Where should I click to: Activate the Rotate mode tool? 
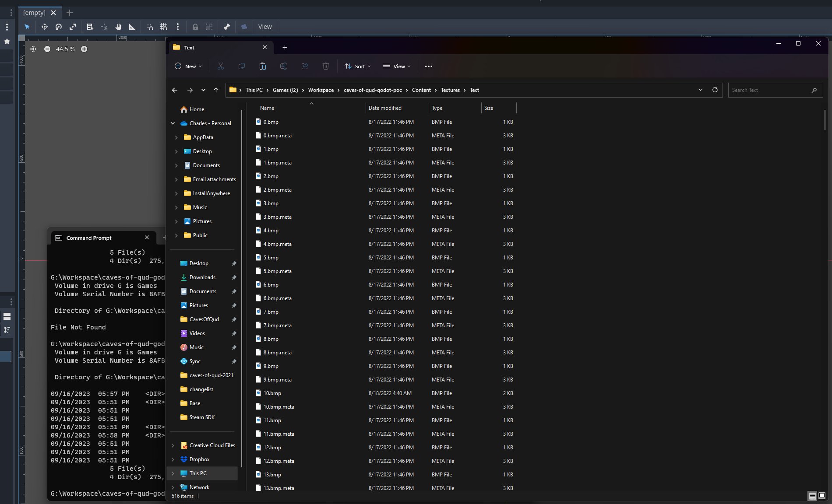tap(59, 27)
